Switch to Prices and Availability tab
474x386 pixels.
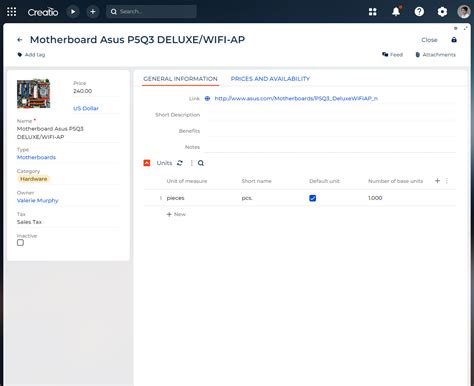270,79
